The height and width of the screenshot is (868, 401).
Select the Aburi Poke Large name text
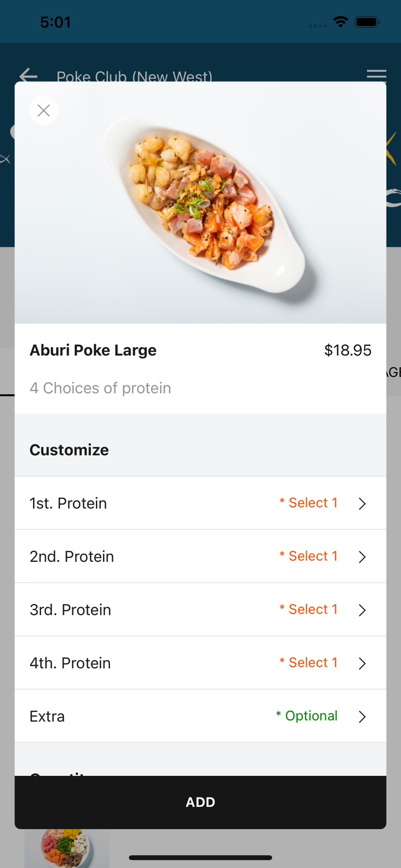[x=93, y=350]
